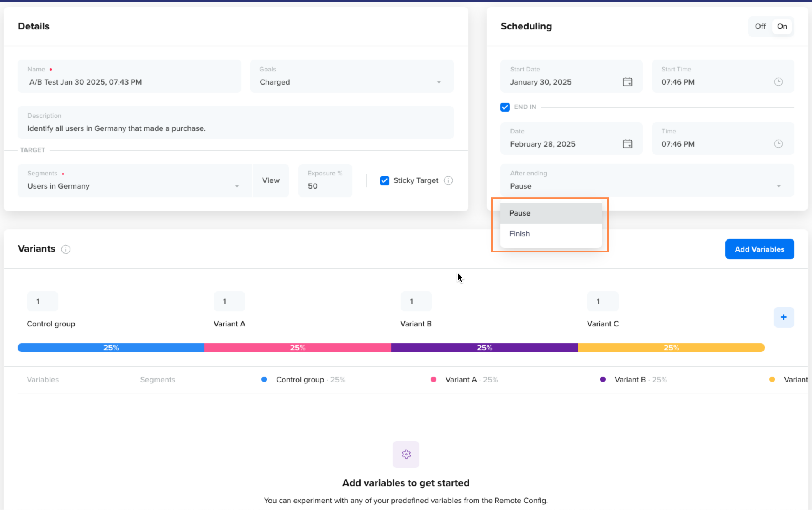Open the end Date calendar icon
Image resolution: width=812 pixels, height=510 pixels.
tap(627, 144)
